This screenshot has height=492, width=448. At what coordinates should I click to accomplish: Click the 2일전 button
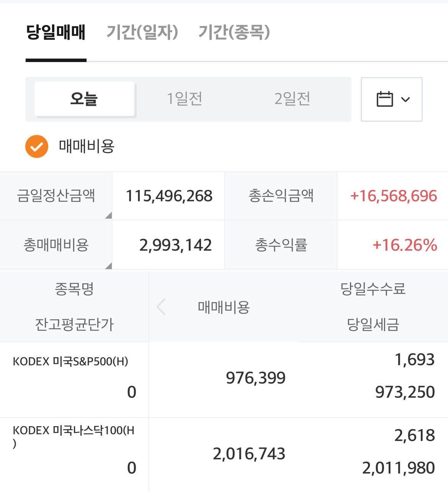click(292, 99)
